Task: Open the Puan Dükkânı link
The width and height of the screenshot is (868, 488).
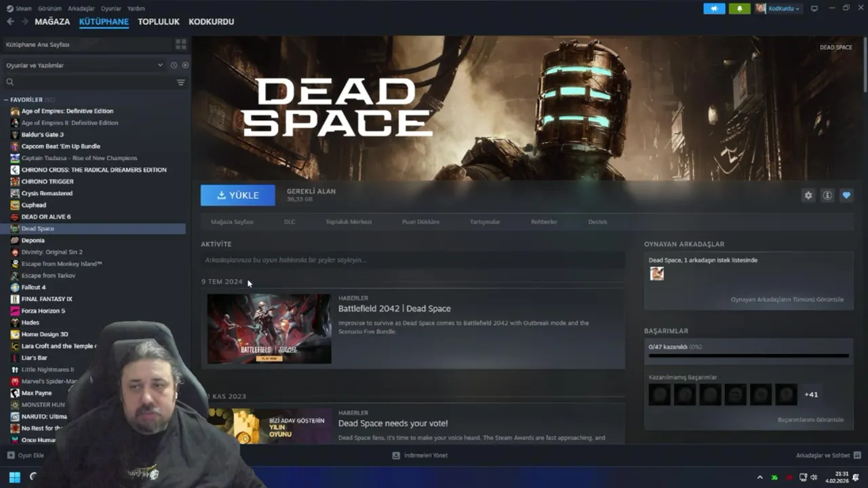Action: (x=420, y=222)
